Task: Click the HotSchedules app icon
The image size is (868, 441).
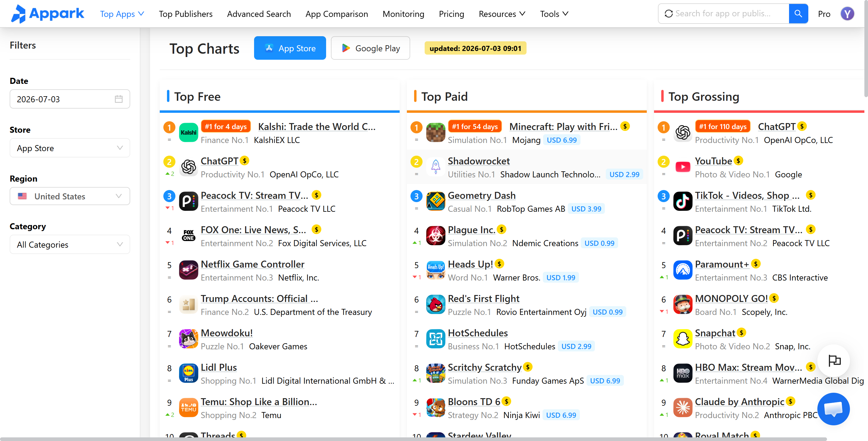Action: (435, 339)
